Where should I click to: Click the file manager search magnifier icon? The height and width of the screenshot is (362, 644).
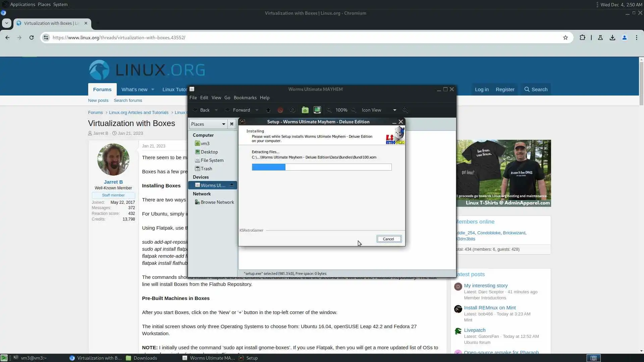point(405,110)
